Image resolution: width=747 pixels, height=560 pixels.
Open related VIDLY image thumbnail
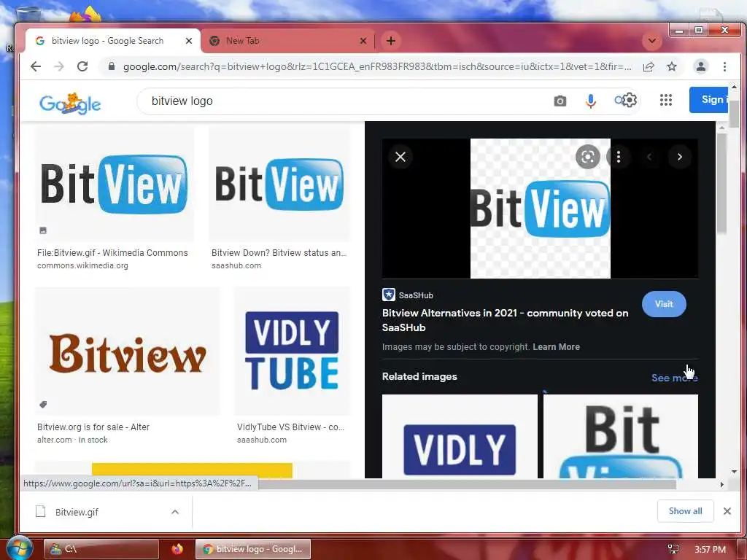(x=460, y=436)
